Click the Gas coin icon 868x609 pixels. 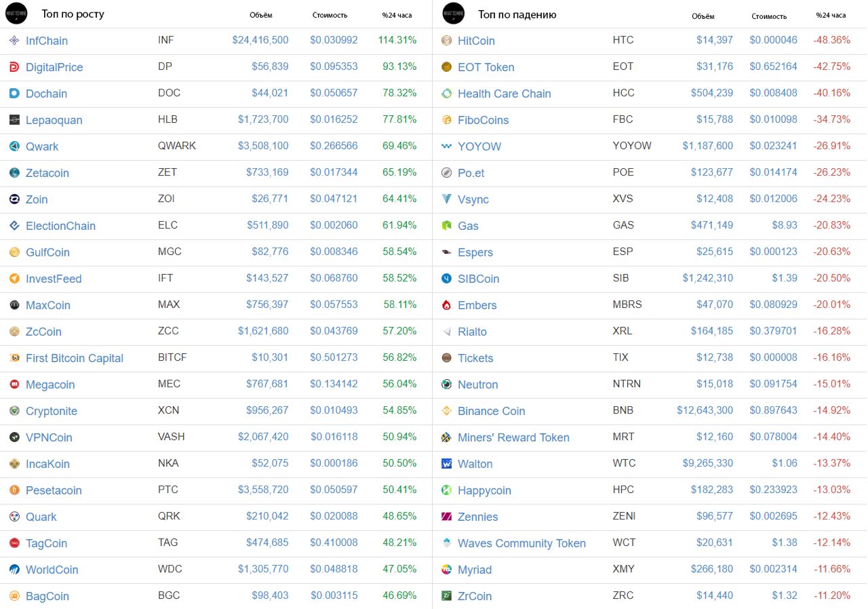pos(446,226)
